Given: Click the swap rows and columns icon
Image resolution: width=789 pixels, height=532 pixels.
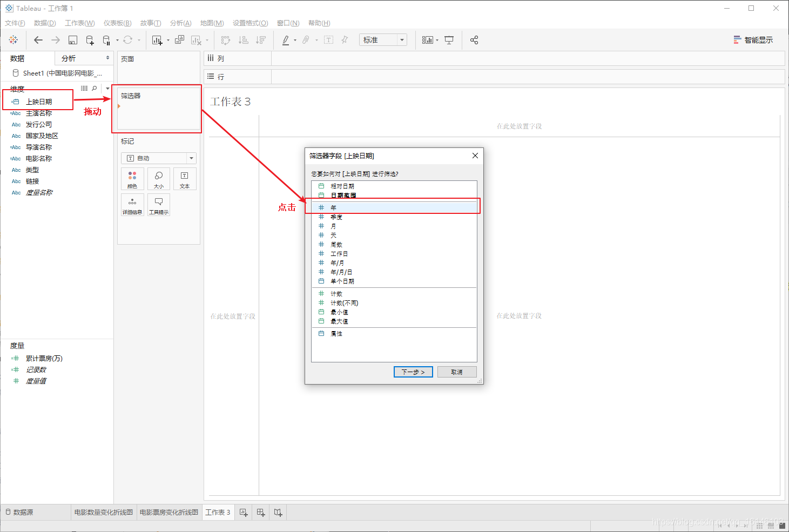Looking at the screenshot, I should (x=226, y=40).
